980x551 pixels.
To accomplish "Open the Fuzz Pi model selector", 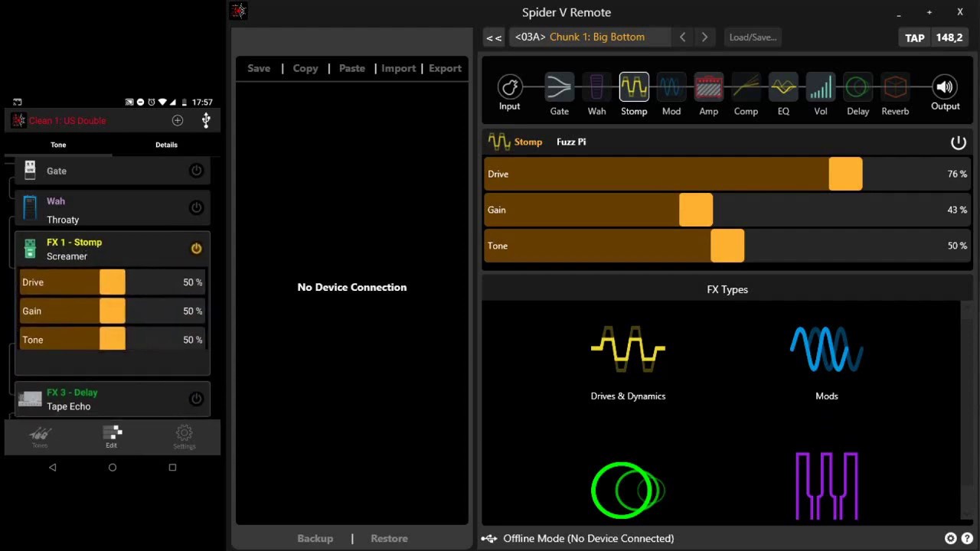I will (571, 142).
